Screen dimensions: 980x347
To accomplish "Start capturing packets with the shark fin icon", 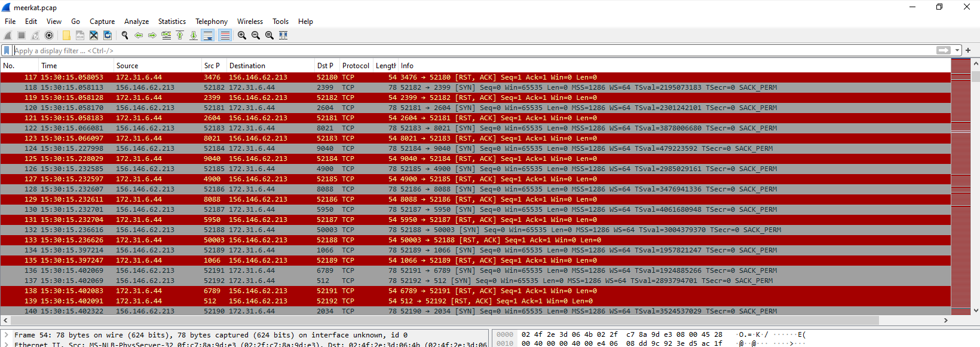I will (x=8, y=35).
